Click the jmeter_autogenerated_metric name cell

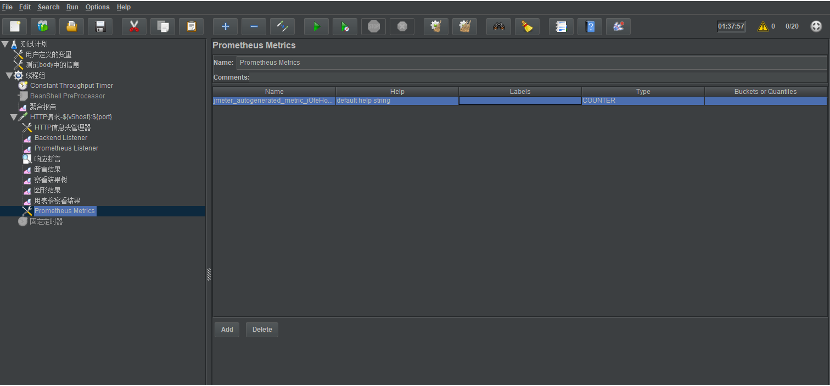click(274, 101)
